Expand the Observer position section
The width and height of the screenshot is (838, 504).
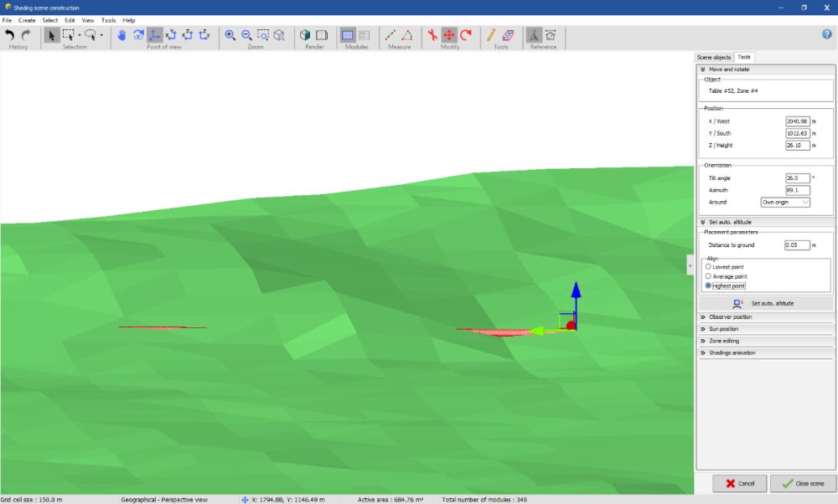tap(730, 317)
